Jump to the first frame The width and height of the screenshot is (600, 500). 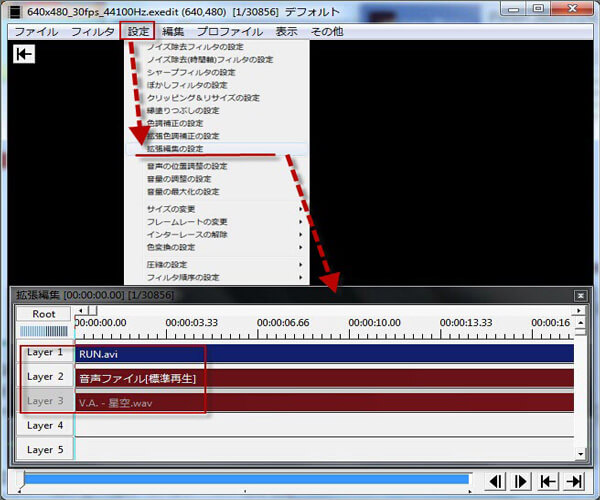tap(547, 481)
